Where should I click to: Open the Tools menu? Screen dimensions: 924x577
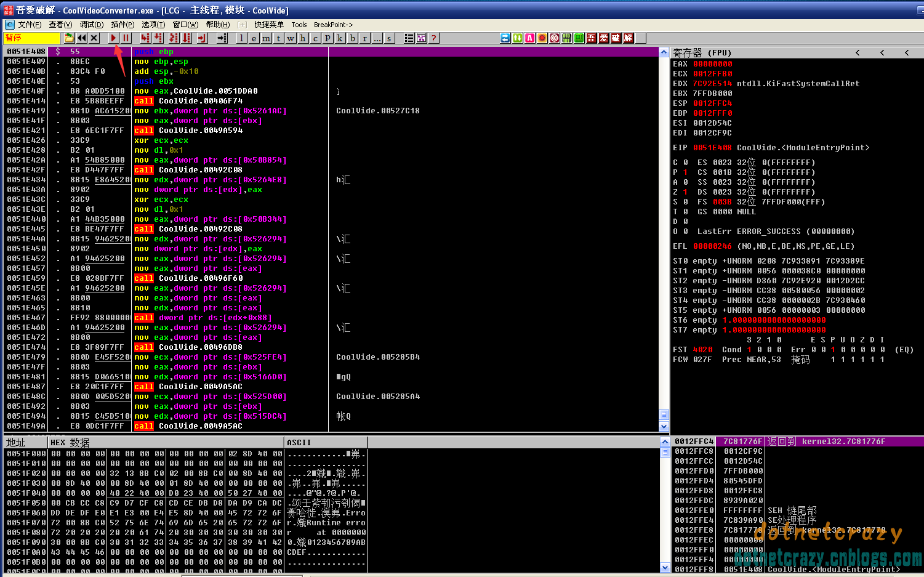tap(299, 25)
